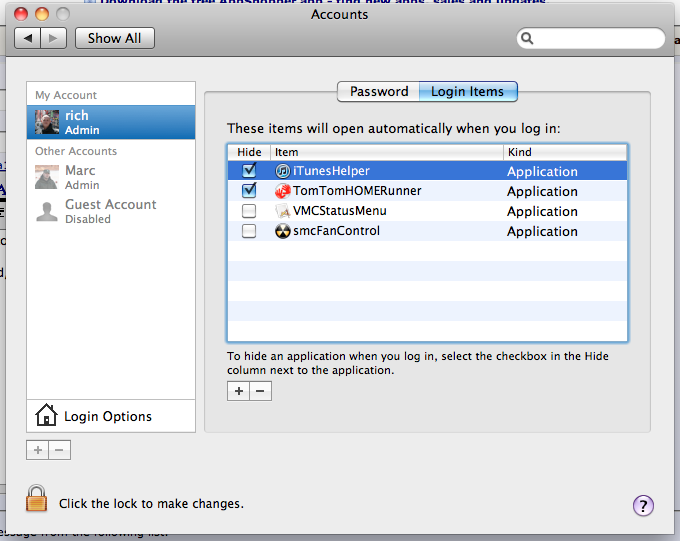Select the Marc Admin account

point(111,177)
